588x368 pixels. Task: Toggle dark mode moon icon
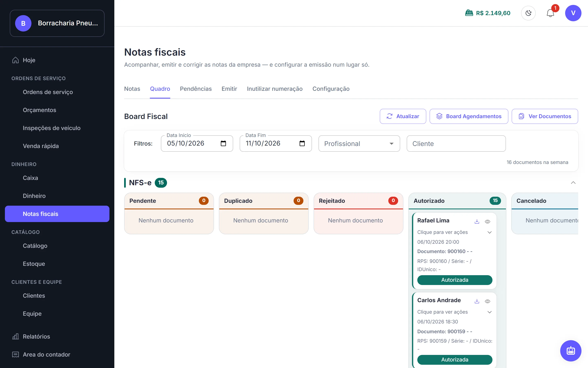pos(528,13)
